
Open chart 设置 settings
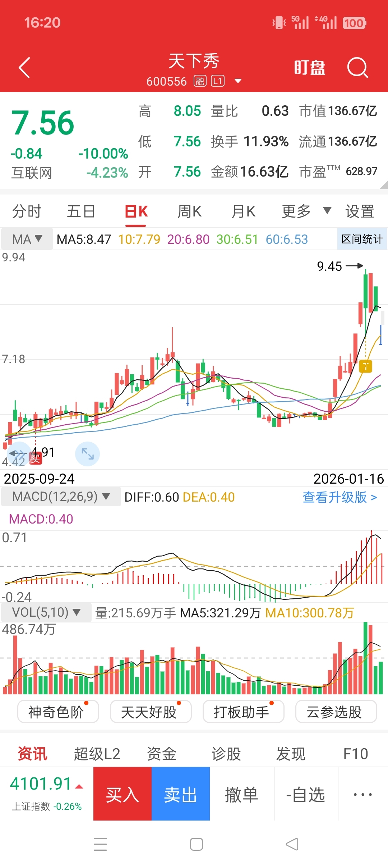(360, 211)
